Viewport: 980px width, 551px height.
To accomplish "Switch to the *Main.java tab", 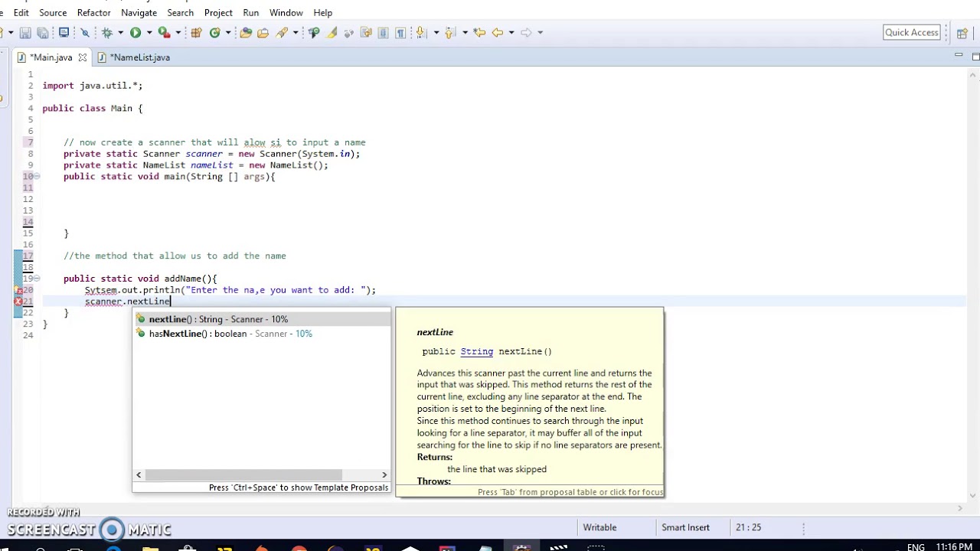I will point(51,57).
